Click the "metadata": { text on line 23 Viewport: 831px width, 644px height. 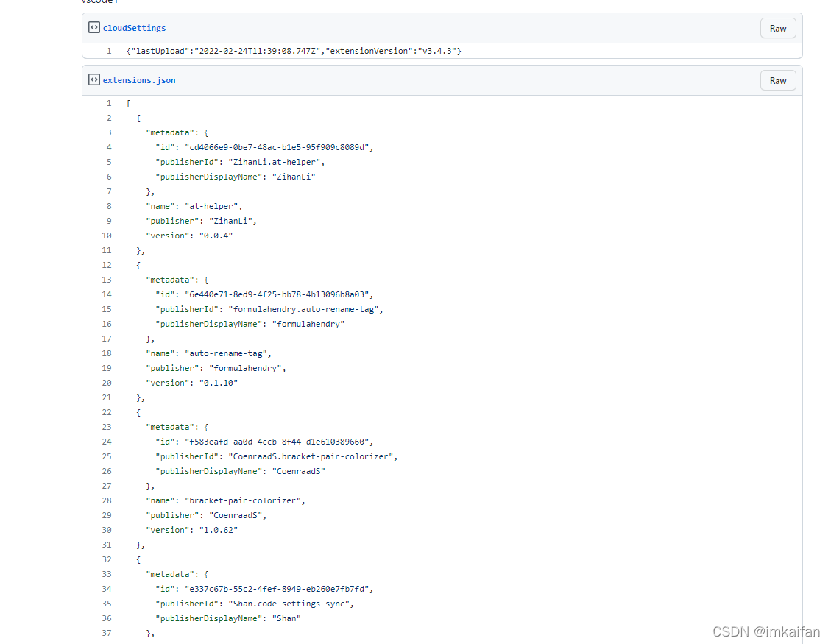(177, 428)
